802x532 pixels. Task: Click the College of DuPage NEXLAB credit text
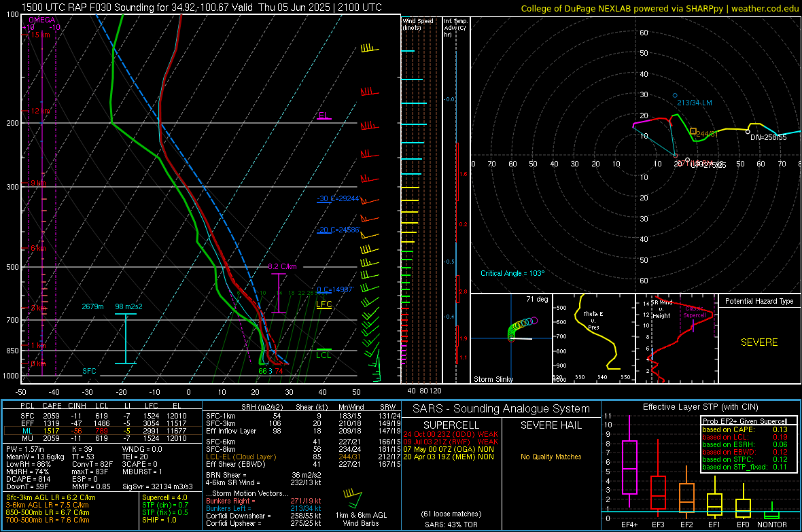pos(659,8)
